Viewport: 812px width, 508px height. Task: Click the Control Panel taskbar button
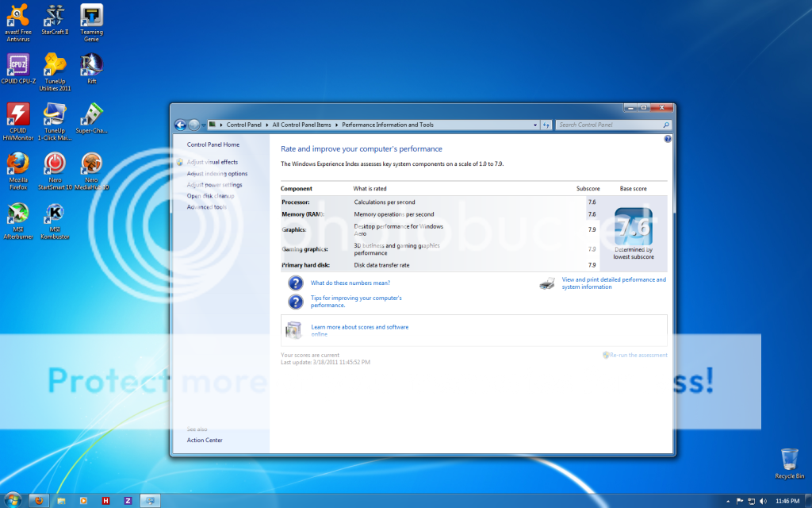(150, 501)
